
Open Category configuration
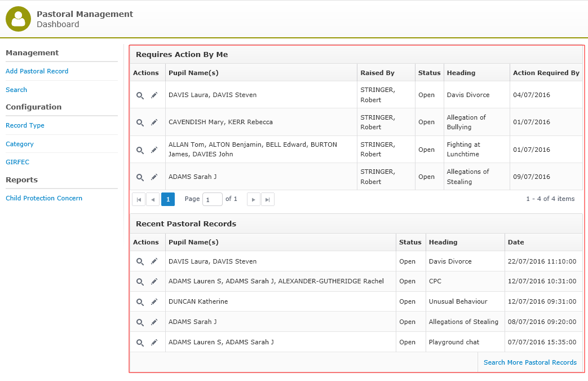click(20, 144)
